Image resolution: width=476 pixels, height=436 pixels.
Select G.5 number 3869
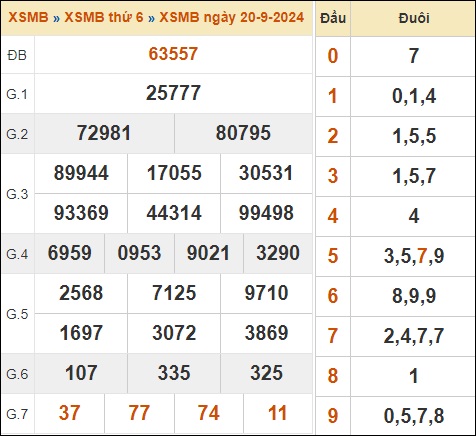[x=266, y=333]
